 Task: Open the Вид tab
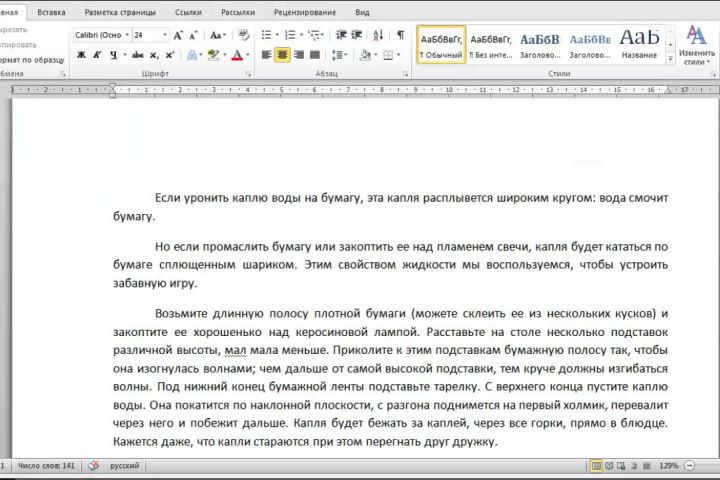point(362,12)
